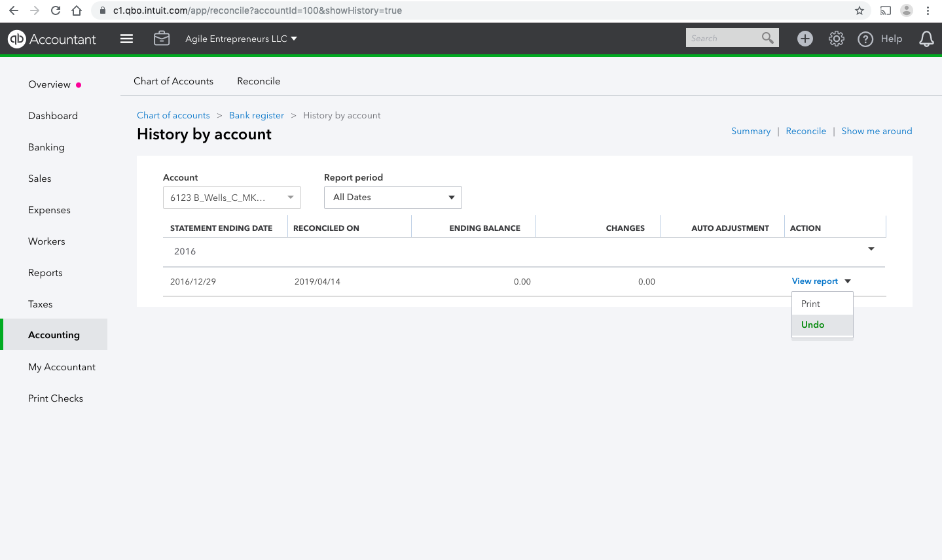Image resolution: width=942 pixels, height=560 pixels.
Task: Open the Settings gear icon
Action: pos(837,39)
